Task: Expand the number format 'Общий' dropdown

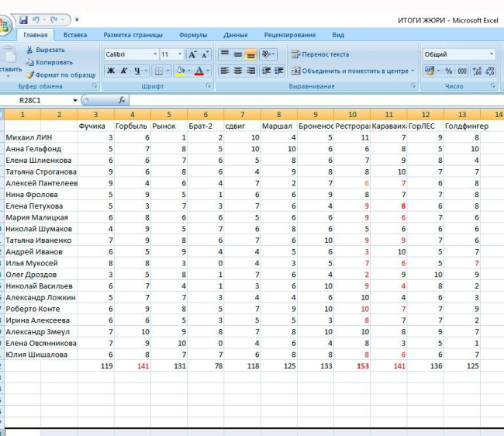Action: [x=492, y=54]
